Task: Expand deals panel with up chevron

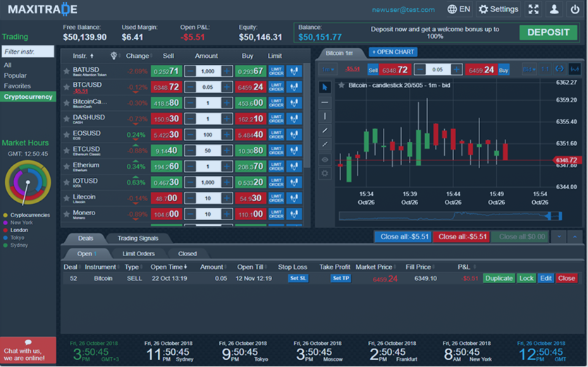Action: [575, 237]
